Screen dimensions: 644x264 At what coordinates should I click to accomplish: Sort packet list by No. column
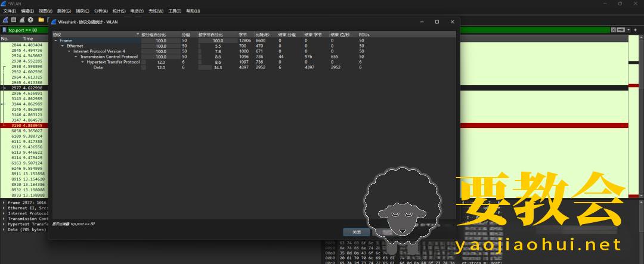point(11,39)
